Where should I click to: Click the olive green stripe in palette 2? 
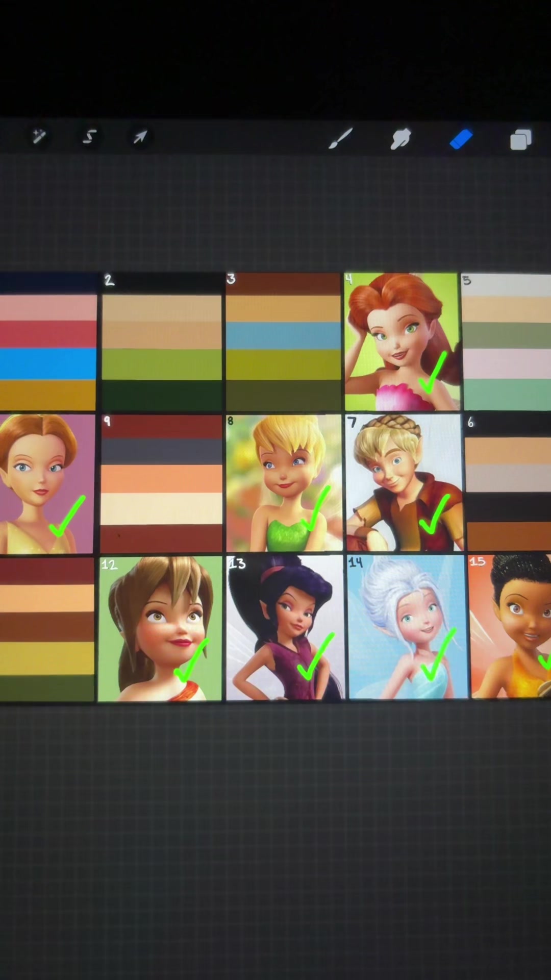tap(162, 364)
